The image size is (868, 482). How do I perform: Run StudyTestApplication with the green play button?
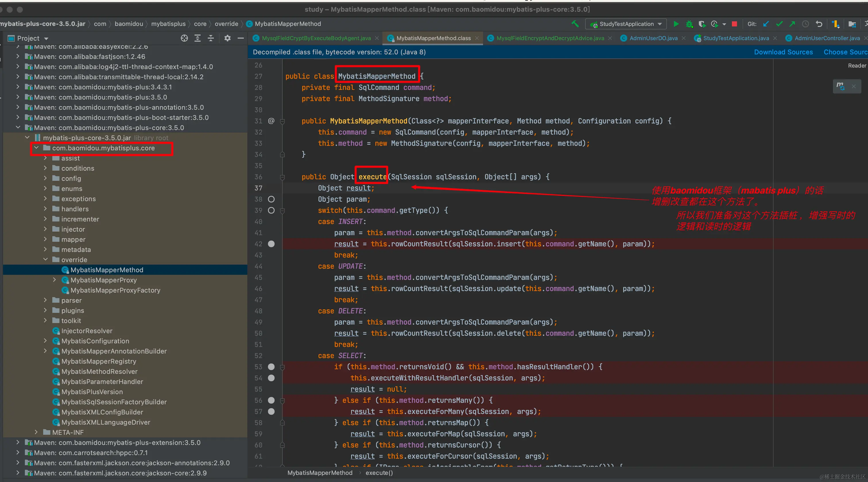(x=676, y=24)
